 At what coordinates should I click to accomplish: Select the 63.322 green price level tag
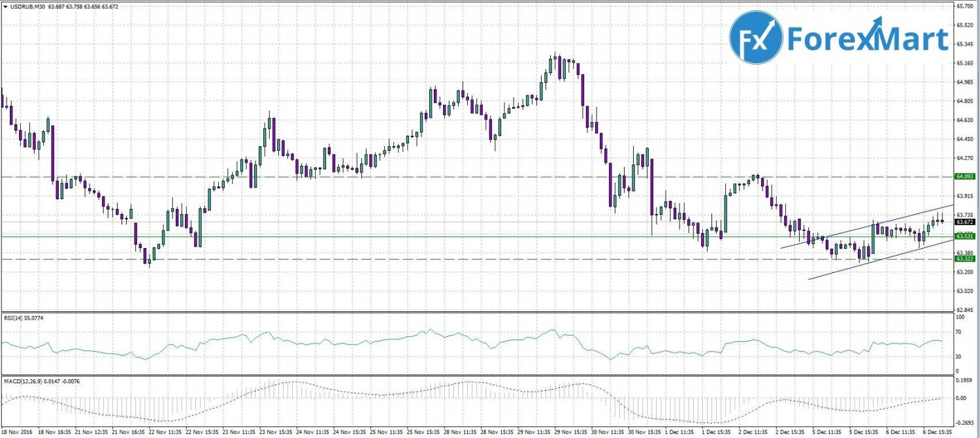965,259
